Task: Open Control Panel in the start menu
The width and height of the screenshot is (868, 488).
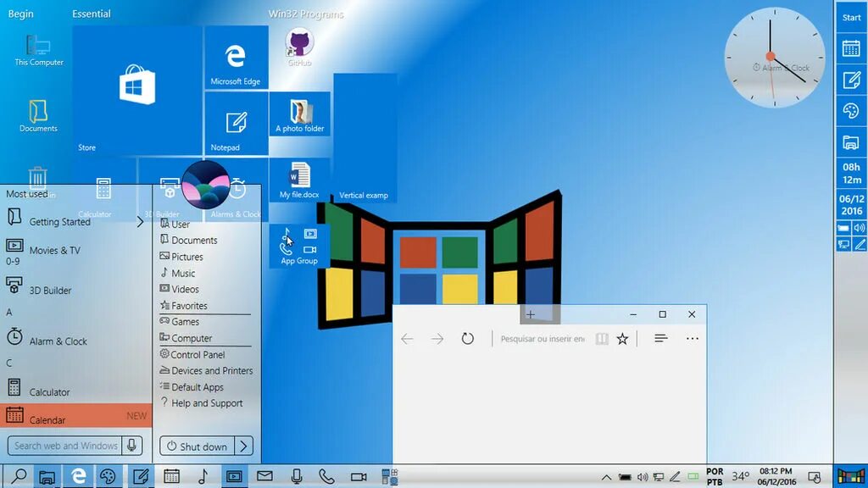Action: tap(192, 354)
